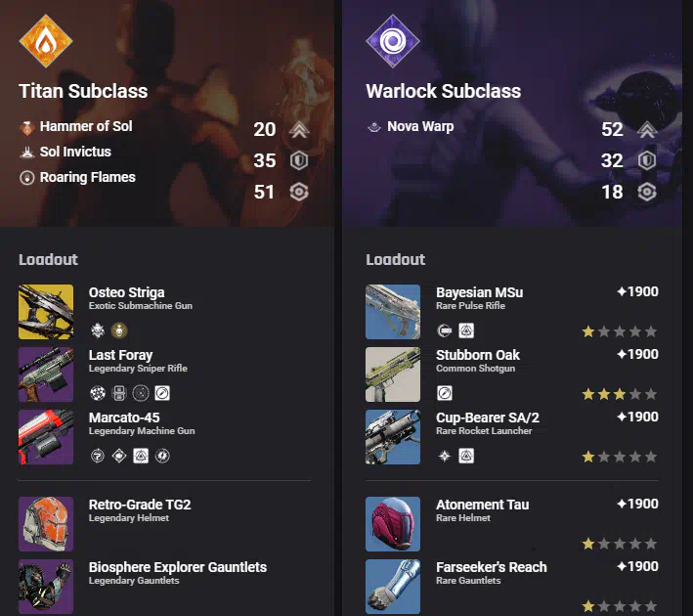Viewport: 693px width, 616px height.
Task: Click Osteo Striga's first perk icon
Action: (x=98, y=330)
